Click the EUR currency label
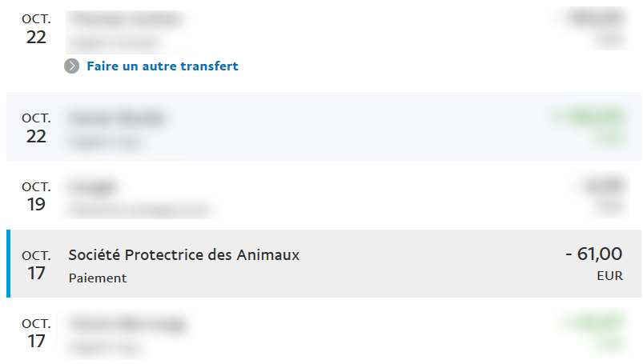The height and width of the screenshot is (364, 643). click(x=610, y=276)
